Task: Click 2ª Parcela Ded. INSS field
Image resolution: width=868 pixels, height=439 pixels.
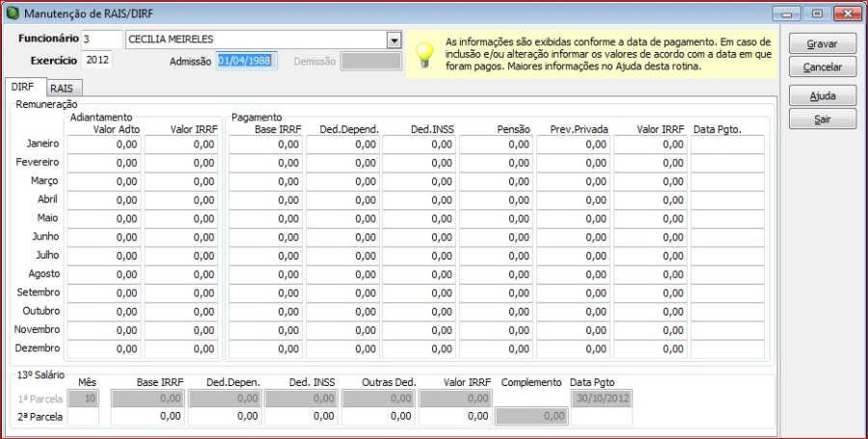Action: pyautogui.click(x=301, y=417)
